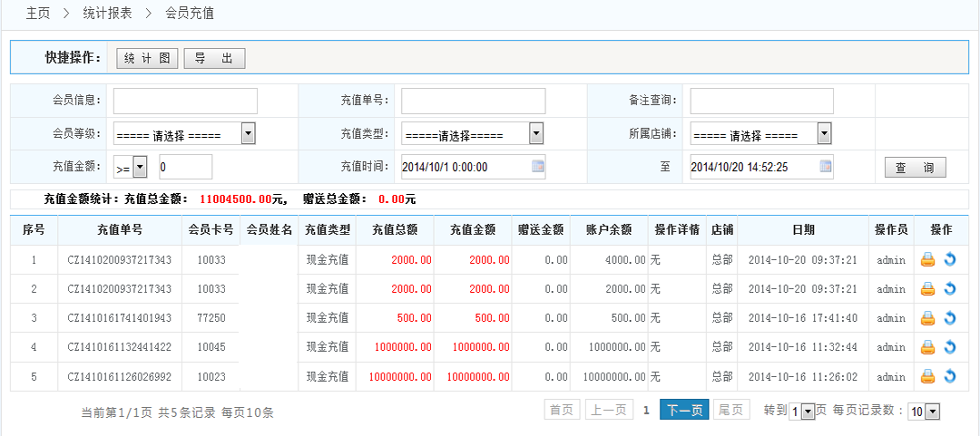Go to 主页 in the breadcrumb
Viewport: 980px width, 436px height.
pos(37,14)
